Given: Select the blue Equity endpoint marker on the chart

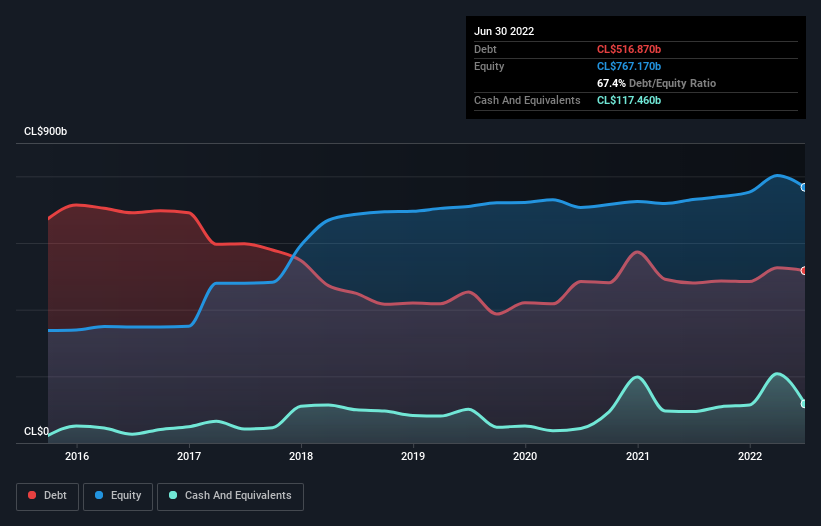Looking at the screenshot, I should [x=804, y=187].
